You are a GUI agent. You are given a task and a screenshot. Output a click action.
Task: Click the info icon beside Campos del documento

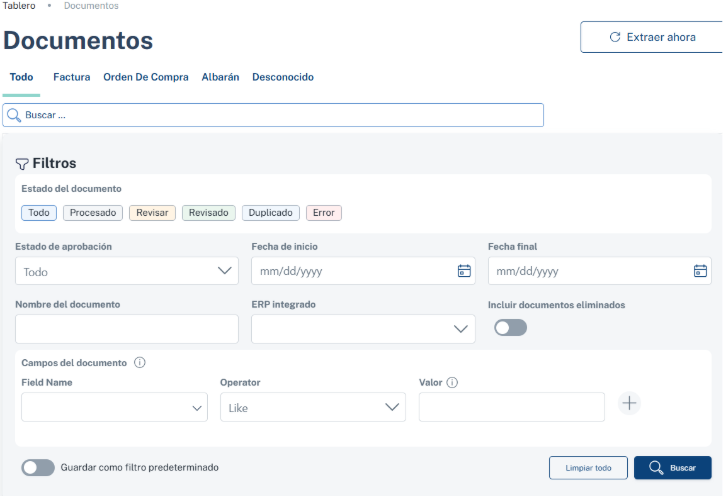tap(140, 363)
